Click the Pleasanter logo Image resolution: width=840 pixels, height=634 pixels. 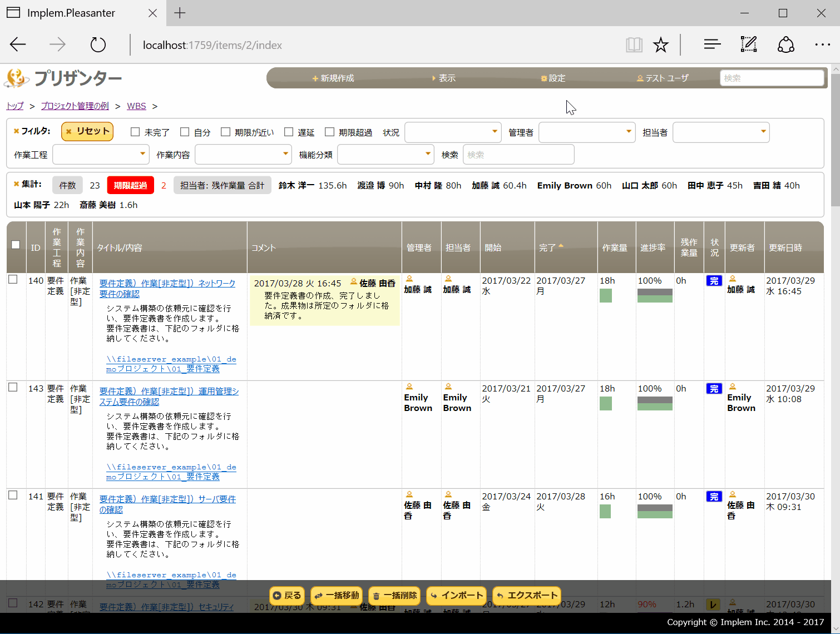tap(63, 78)
